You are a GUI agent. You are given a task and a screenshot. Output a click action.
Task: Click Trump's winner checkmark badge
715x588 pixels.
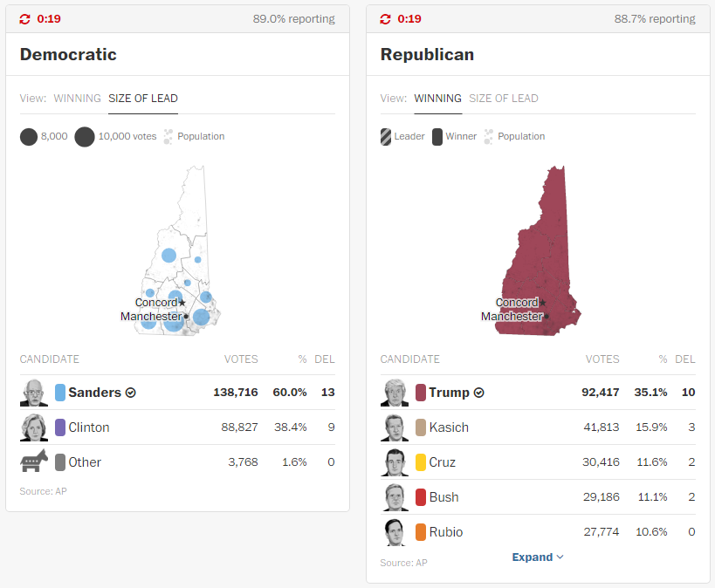pyautogui.click(x=479, y=393)
